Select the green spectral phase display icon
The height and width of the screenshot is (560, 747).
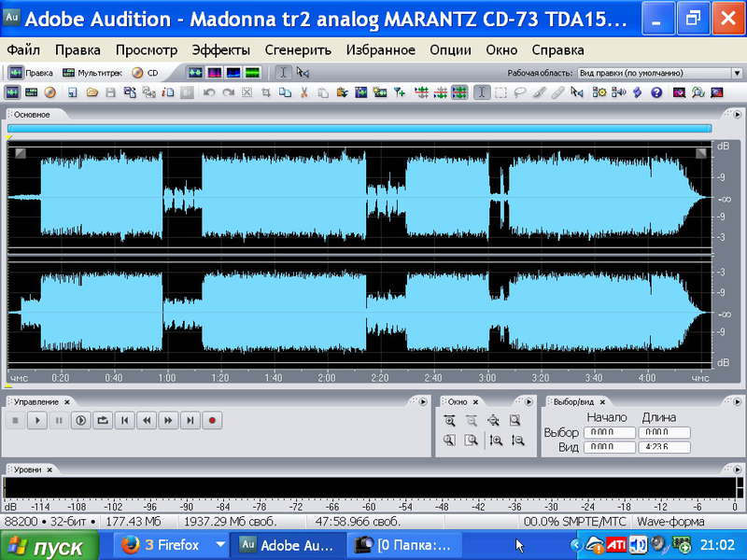point(252,73)
